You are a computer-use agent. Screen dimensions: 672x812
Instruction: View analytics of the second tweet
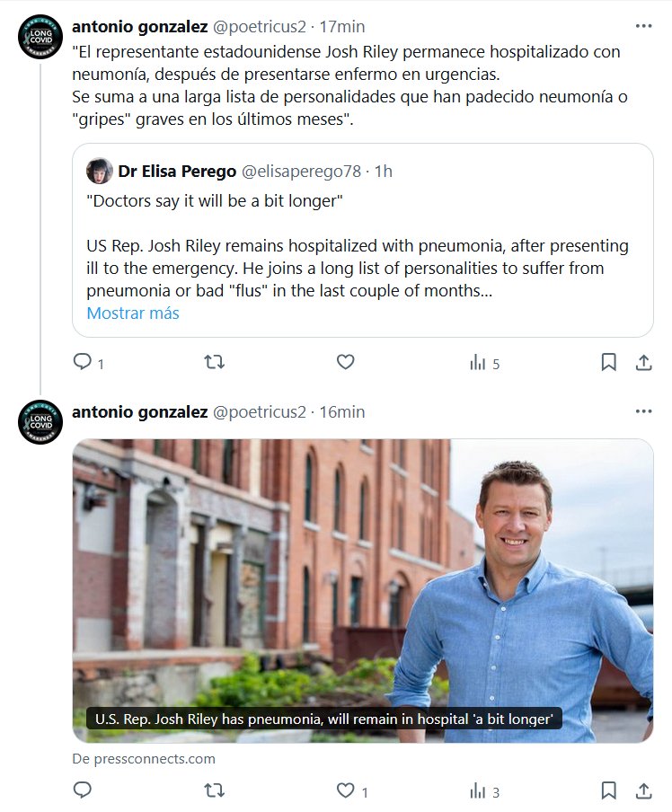[478, 790]
